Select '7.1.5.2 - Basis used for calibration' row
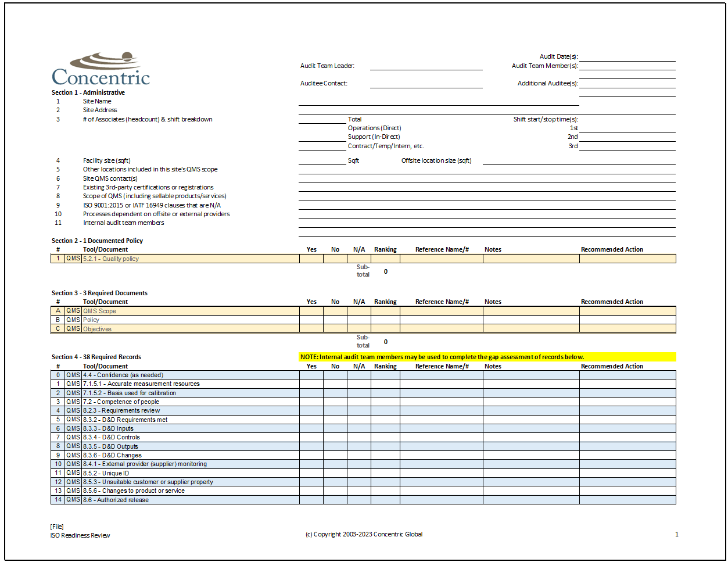The height and width of the screenshot is (562, 728). tap(363, 393)
